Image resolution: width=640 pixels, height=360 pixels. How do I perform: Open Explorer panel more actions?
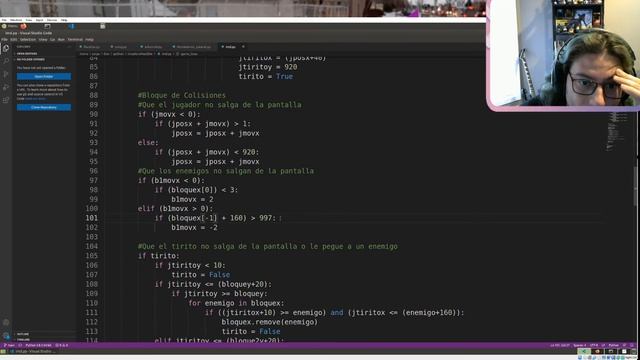click(69, 47)
